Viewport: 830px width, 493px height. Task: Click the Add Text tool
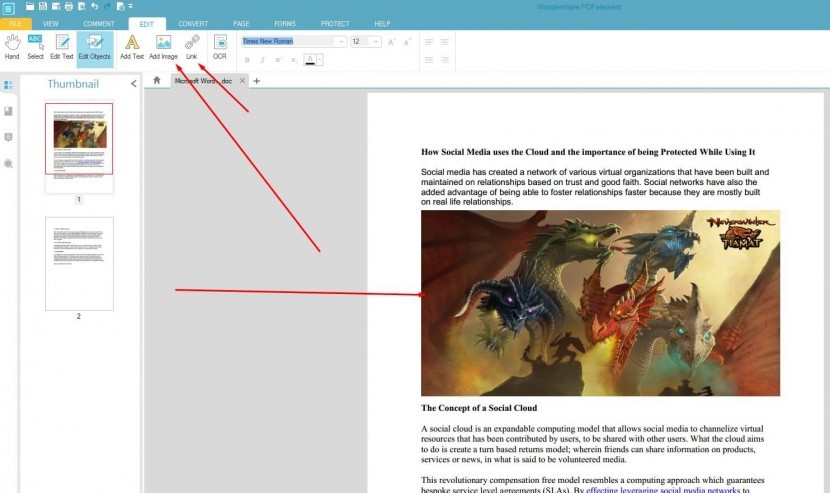132,47
